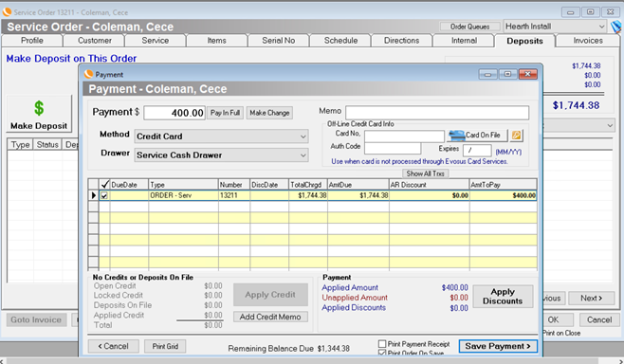
Task: Click the green dollar Make Deposit icon
Action: point(39,108)
